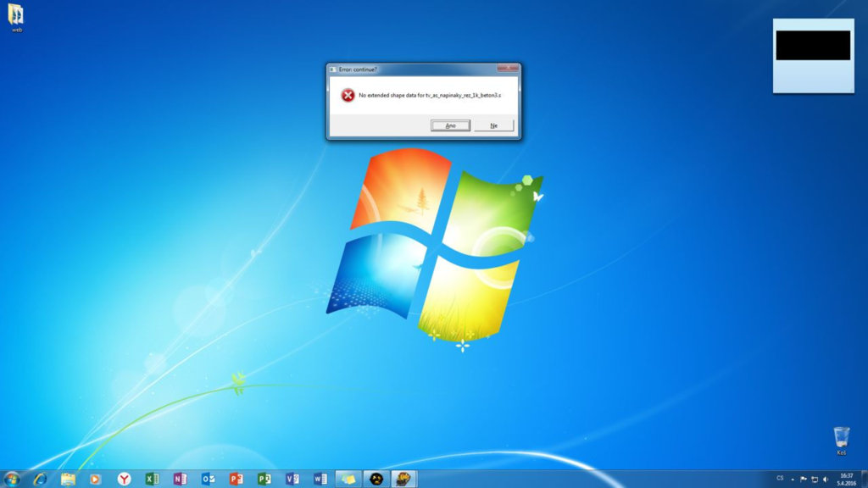The height and width of the screenshot is (488, 868).
Task: Switch to the Sticky Notes taskbar window
Action: [348, 479]
